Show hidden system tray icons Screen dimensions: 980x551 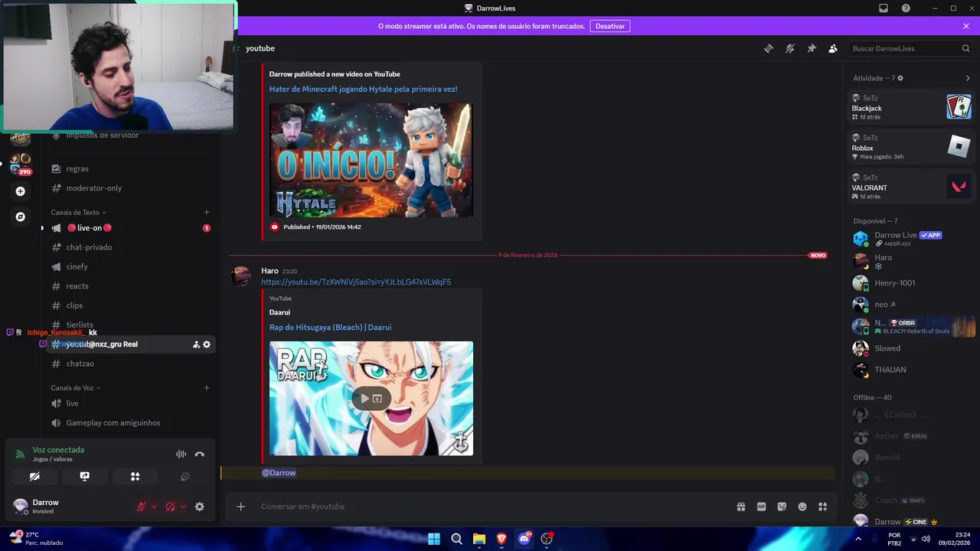pos(858,539)
